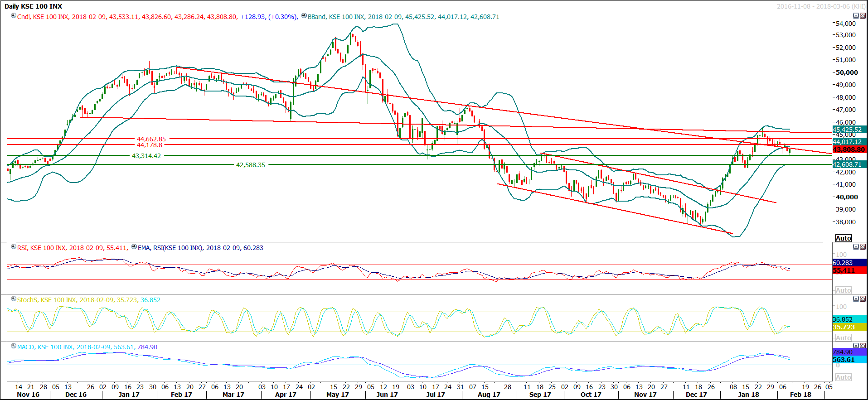The image size is (868, 400).
Task: Click the 43,808.80 last price tag
Action: [849, 149]
